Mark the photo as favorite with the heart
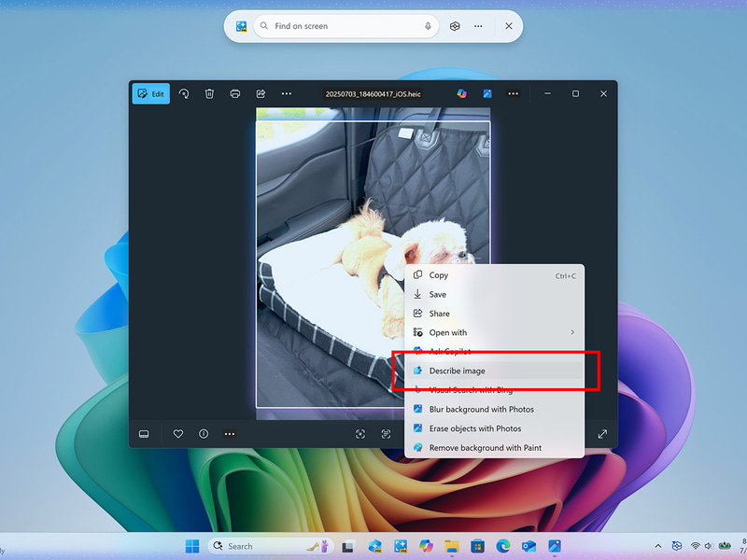The width and height of the screenshot is (747, 560). [178, 434]
